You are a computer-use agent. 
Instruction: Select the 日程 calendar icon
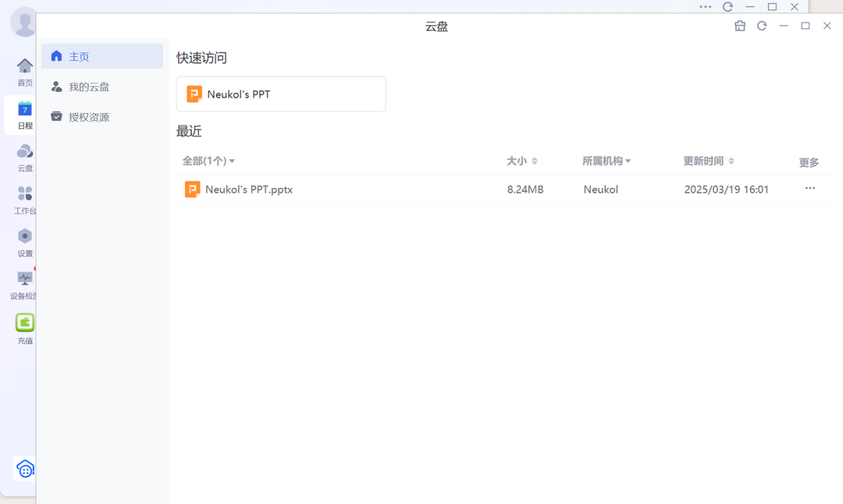[24, 113]
